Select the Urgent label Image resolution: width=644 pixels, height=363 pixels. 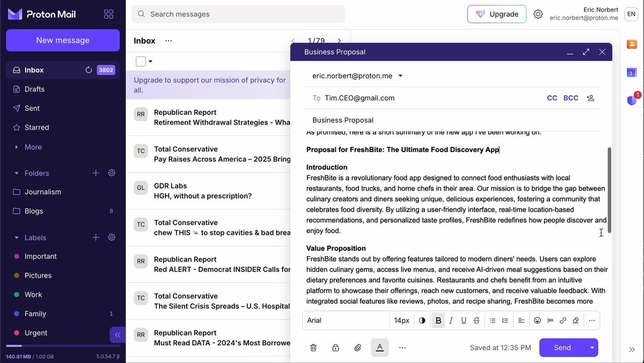(63, 333)
